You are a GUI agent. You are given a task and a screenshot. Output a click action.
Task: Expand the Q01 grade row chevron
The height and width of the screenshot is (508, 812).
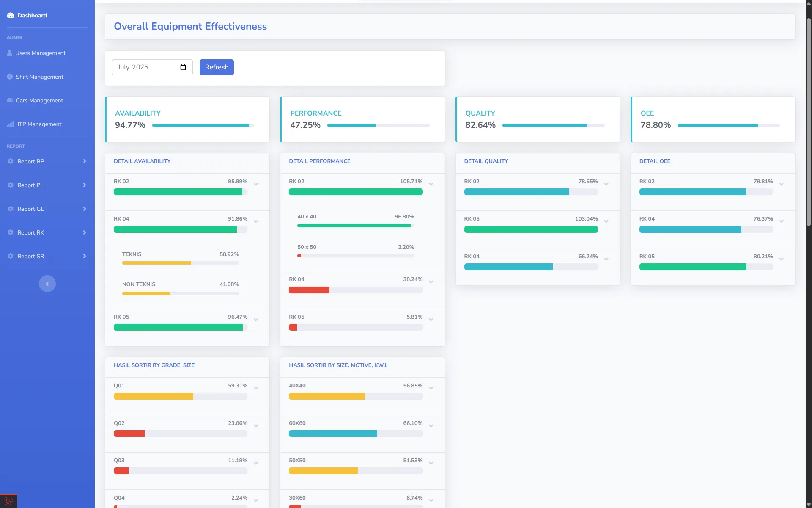[256, 388]
